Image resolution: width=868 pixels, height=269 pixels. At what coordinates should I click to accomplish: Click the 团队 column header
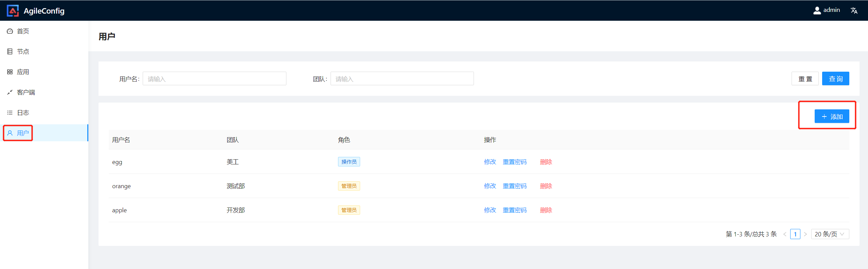(233, 140)
